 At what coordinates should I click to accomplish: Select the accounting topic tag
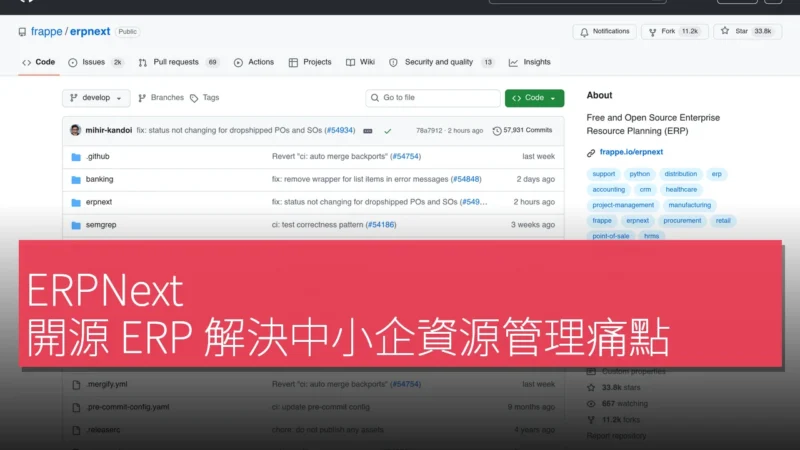pyautogui.click(x=608, y=190)
